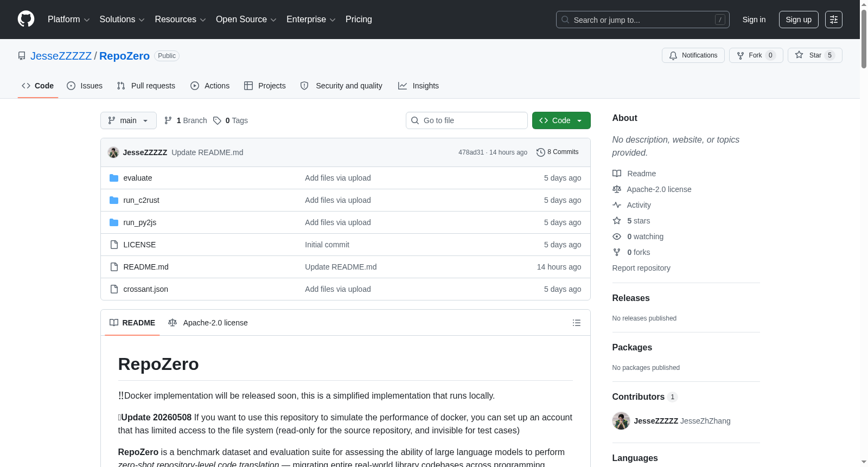Switch to the Issues tab
The width and height of the screenshot is (868, 467).
click(x=85, y=86)
